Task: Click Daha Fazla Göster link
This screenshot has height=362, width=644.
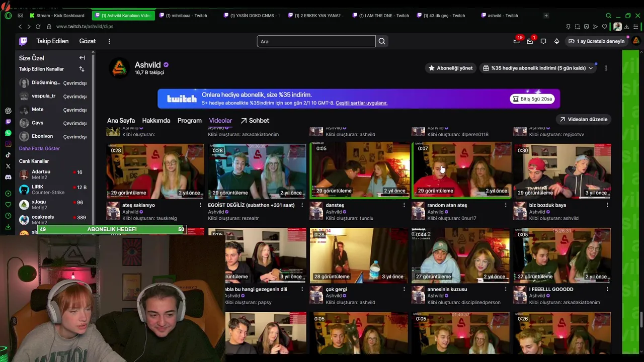Action: tap(39, 148)
